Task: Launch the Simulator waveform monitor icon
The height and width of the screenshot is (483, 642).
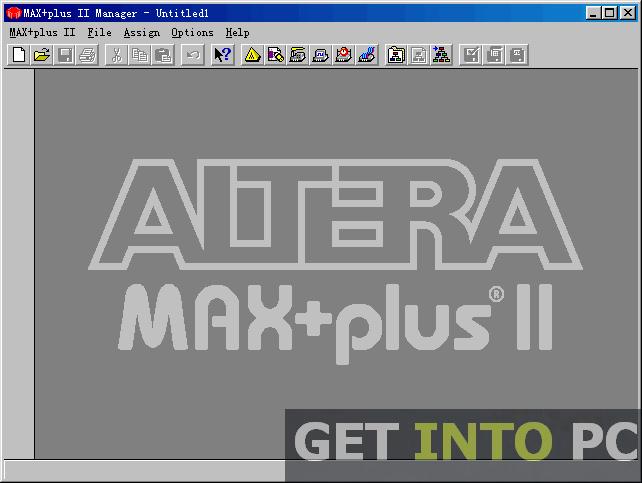Action: 321,55
